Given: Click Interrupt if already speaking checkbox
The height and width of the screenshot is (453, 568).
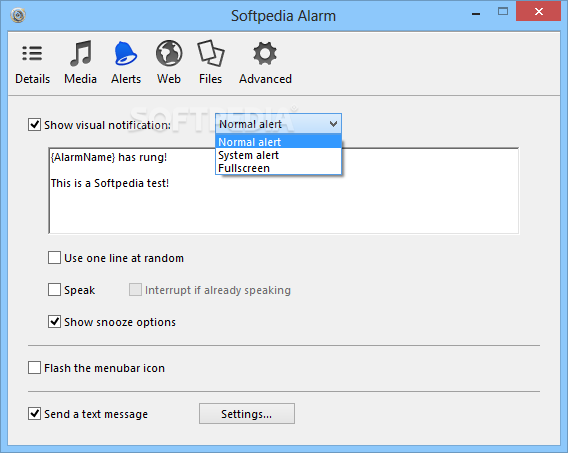Looking at the screenshot, I should [x=135, y=290].
